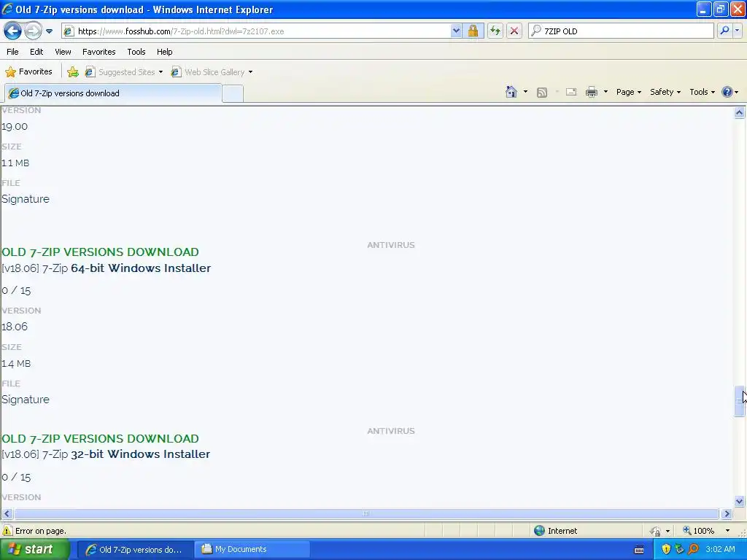
Task: Click the 1.4 MB size value
Action: tap(16, 364)
